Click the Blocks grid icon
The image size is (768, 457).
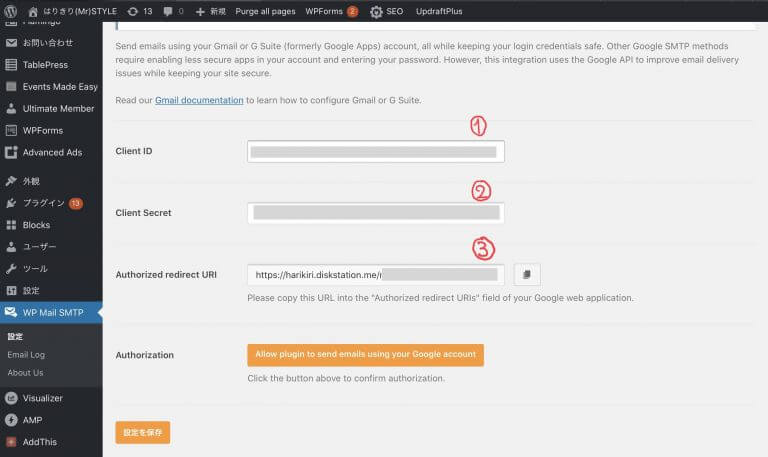coord(11,225)
